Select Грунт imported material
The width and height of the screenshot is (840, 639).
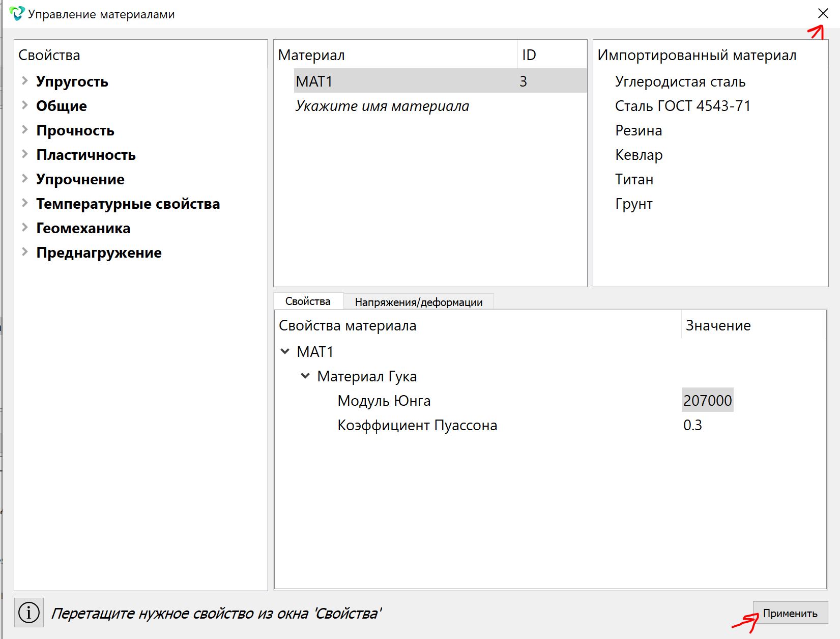point(633,204)
